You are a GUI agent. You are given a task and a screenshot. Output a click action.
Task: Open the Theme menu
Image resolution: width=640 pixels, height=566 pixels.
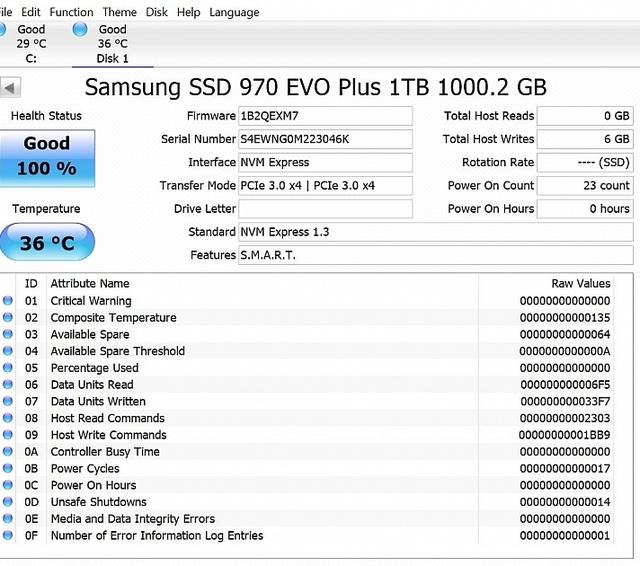[x=119, y=12]
